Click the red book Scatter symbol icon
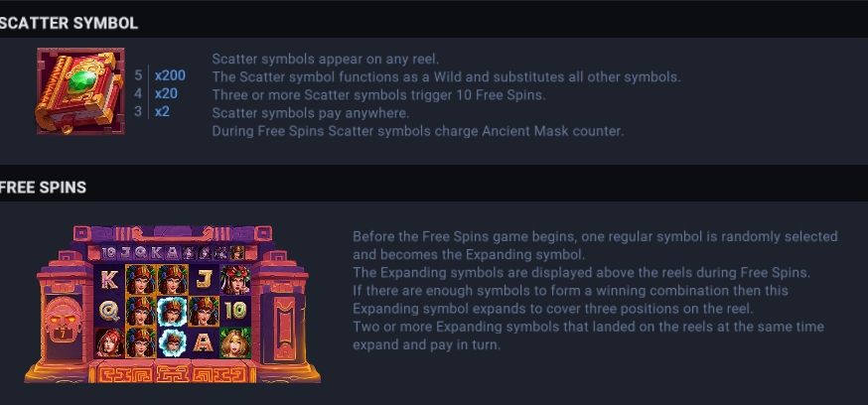 (x=80, y=91)
